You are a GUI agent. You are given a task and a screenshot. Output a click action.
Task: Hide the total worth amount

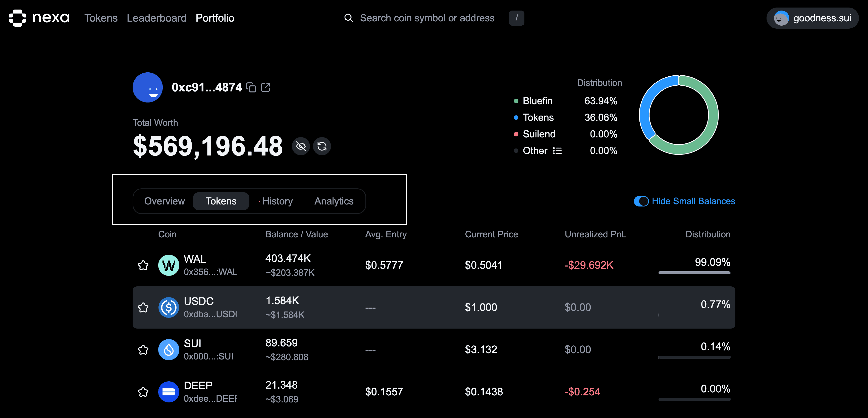[301, 146]
